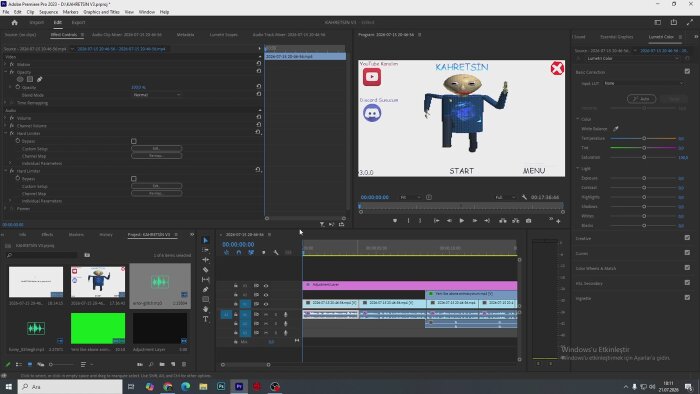700x394 pixels.
Task: Reset the Motion effect
Action: (x=258, y=64)
